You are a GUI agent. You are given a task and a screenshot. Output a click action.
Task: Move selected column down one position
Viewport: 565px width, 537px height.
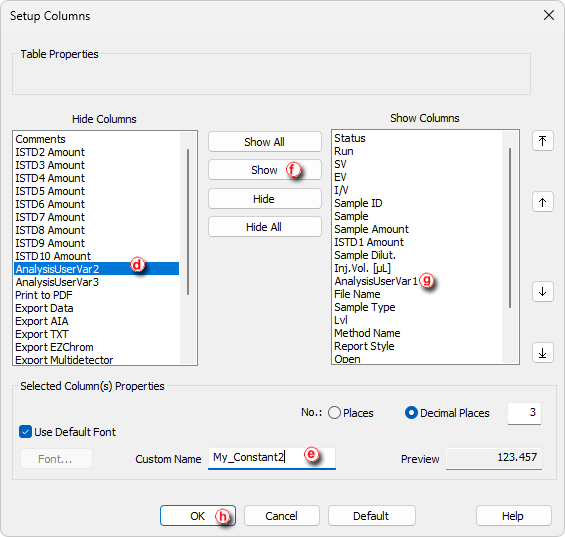[x=542, y=292]
